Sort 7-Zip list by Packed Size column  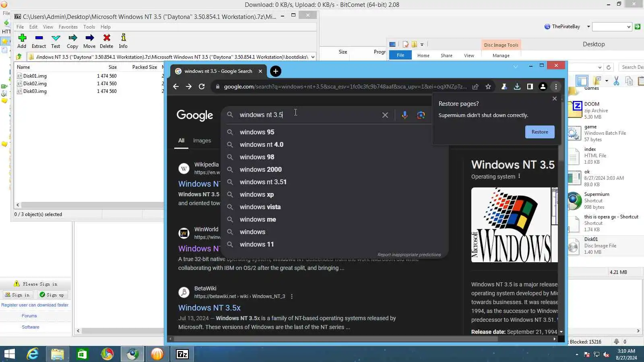pyautogui.click(x=144, y=67)
